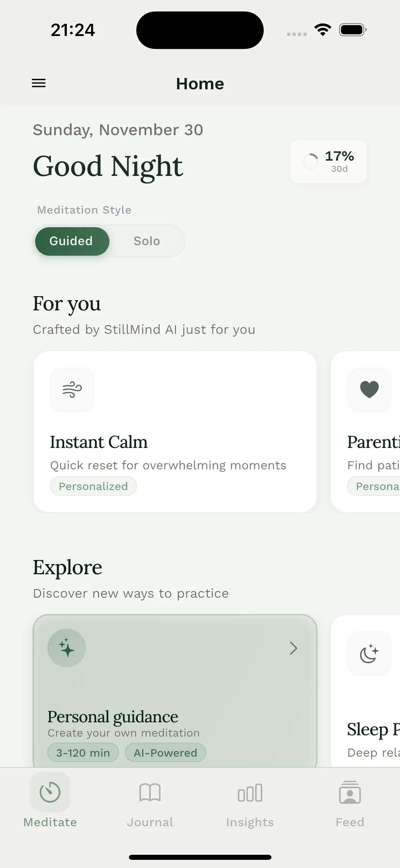Image resolution: width=400 pixels, height=868 pixels.
Task: Open the 3-120 min duration selector
Action: click(x=82, y=752)
